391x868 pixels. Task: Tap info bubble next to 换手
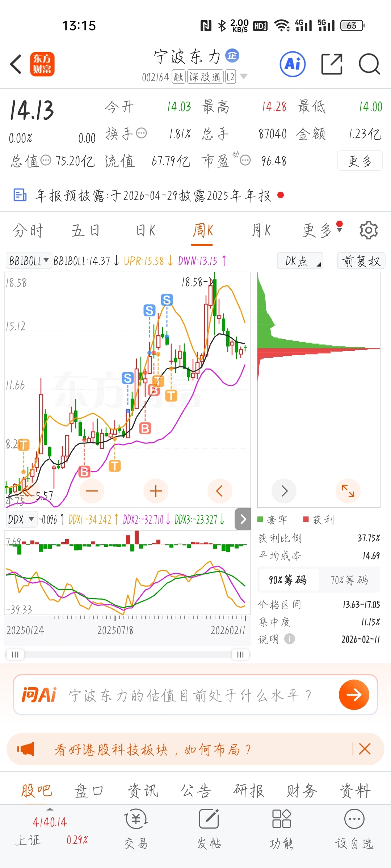click(141, 133)
